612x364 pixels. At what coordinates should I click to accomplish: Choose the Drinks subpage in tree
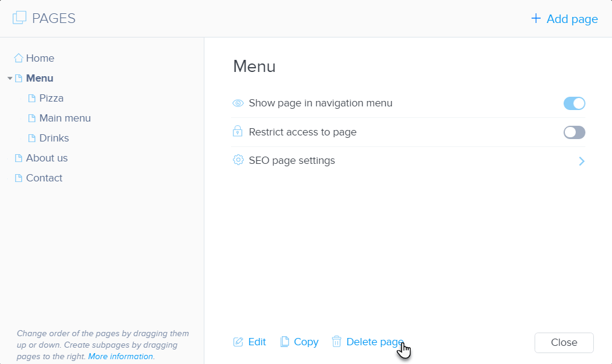click(x=54, y=138)
